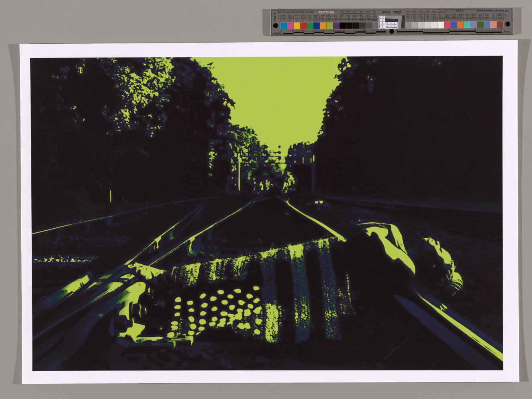Pick the lavender patch on the color chart
The image size is (532, 399).
[x=474, y=25]
